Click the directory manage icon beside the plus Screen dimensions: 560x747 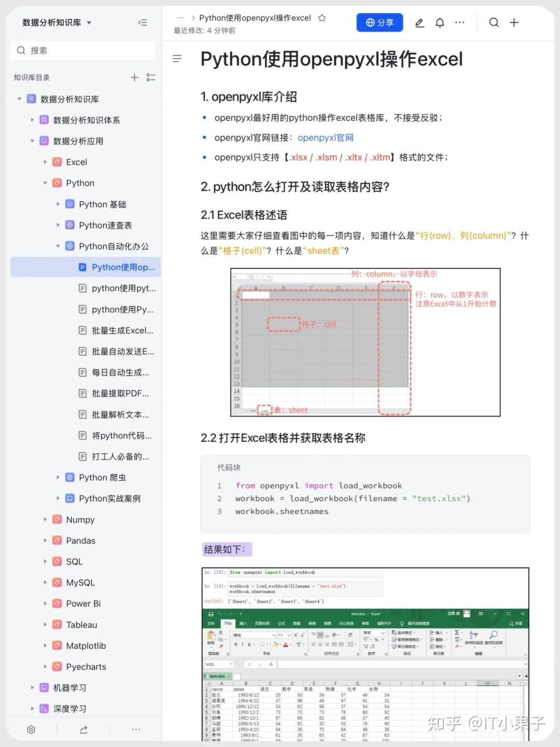pyautogui.click(x=151, y=77)
